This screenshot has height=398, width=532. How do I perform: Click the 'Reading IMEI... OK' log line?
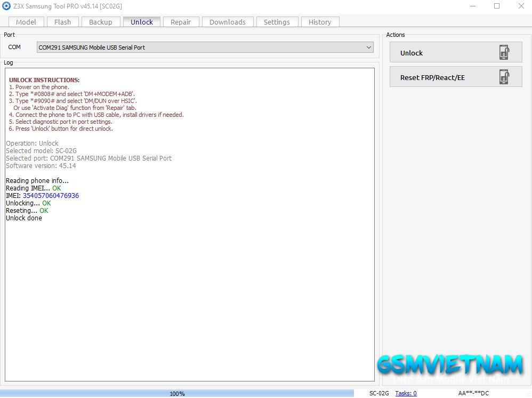pyautogui.click(x=33, y=188)
